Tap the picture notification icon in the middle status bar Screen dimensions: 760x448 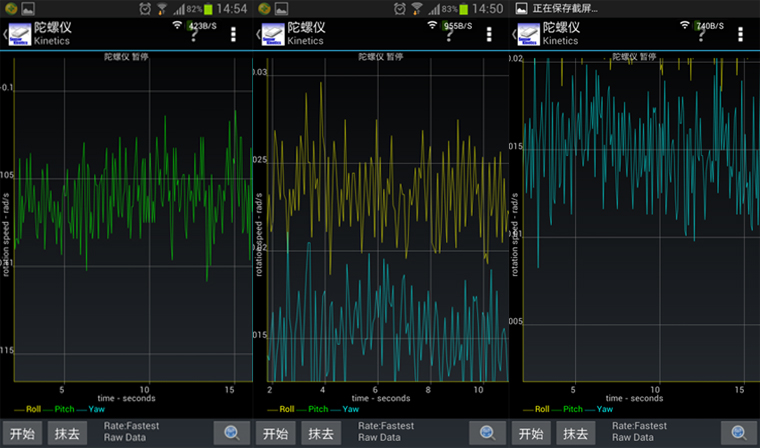pos(282,9)
